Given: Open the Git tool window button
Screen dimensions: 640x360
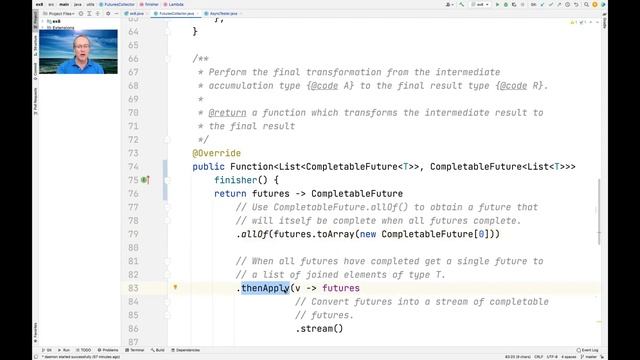Looking at the screenshot, I should pyautogui.click(x=47, y=350).
